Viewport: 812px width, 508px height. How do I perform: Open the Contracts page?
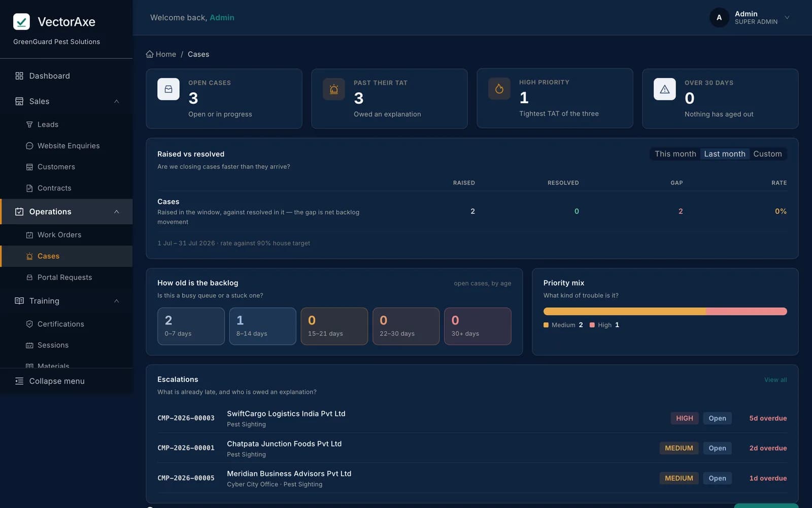click(x=66, y=188)
